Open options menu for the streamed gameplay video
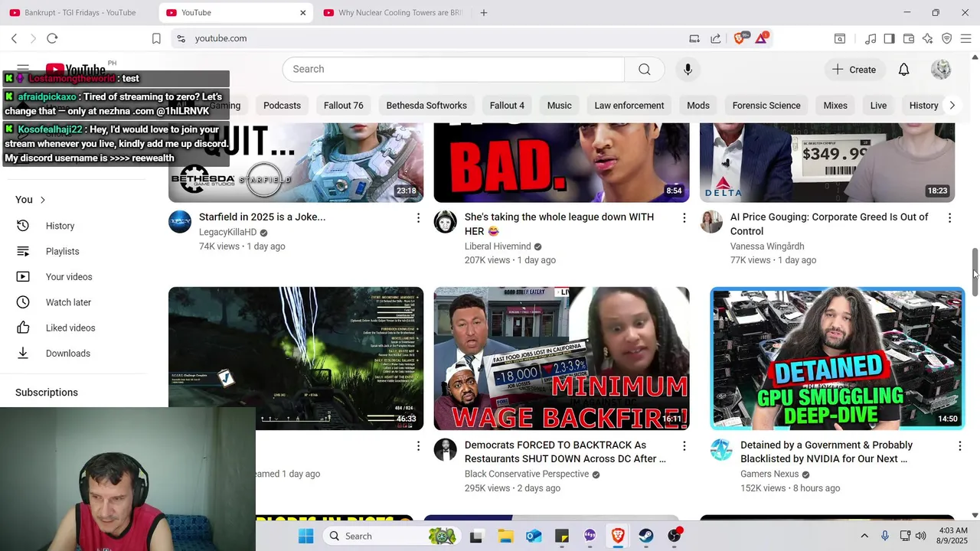Screen dimensions: 980x551 [418, 445]
